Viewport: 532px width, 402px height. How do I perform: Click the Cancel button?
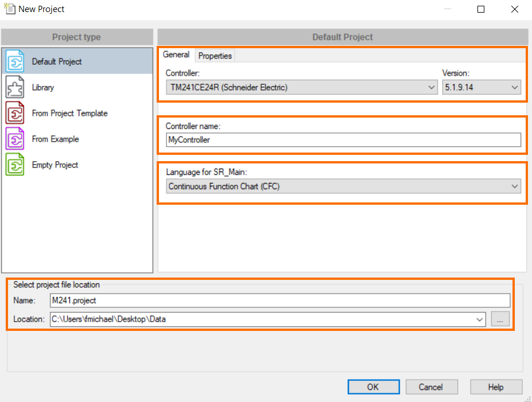[x=430, y=387]
